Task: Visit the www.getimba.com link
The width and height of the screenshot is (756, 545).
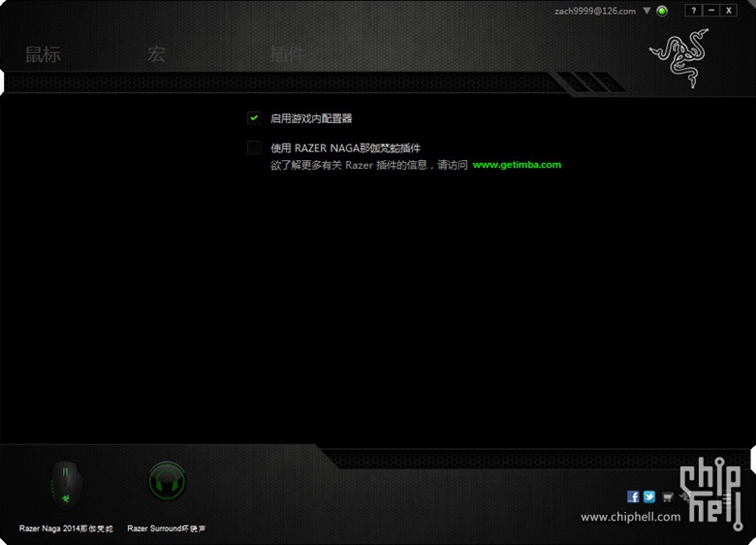Action: pos(517,165)
